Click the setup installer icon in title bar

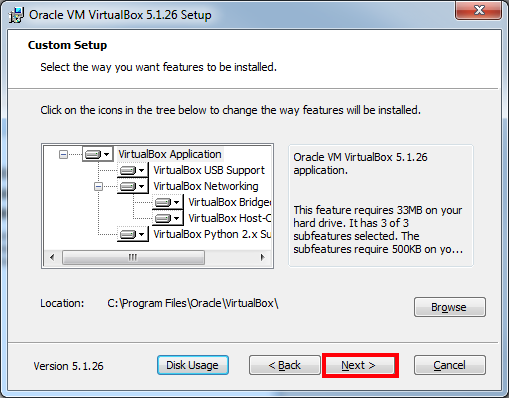point(16,15)
